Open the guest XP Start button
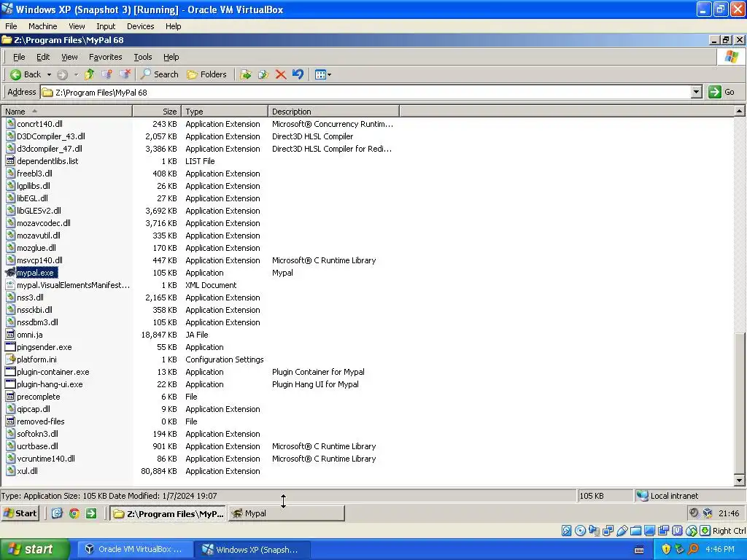This screenshot has width=747, height=560. [x=20, y=513]
